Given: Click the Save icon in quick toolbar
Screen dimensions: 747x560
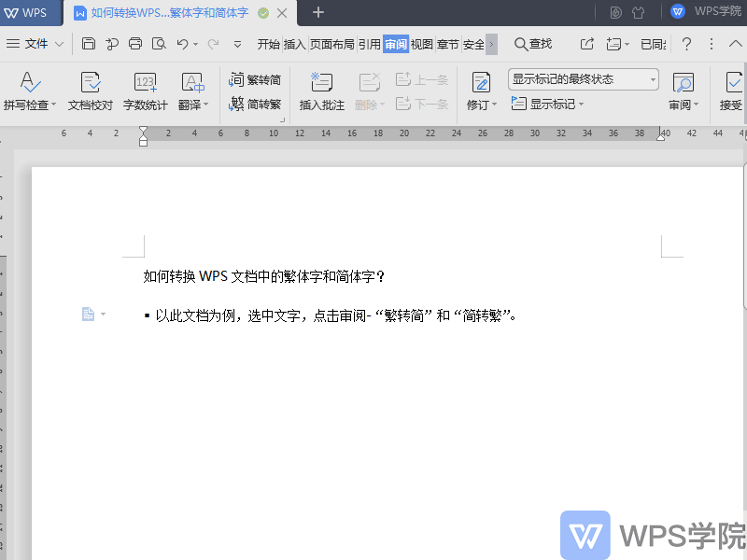Looking at the screenshot, I should [x=88, y=44].
